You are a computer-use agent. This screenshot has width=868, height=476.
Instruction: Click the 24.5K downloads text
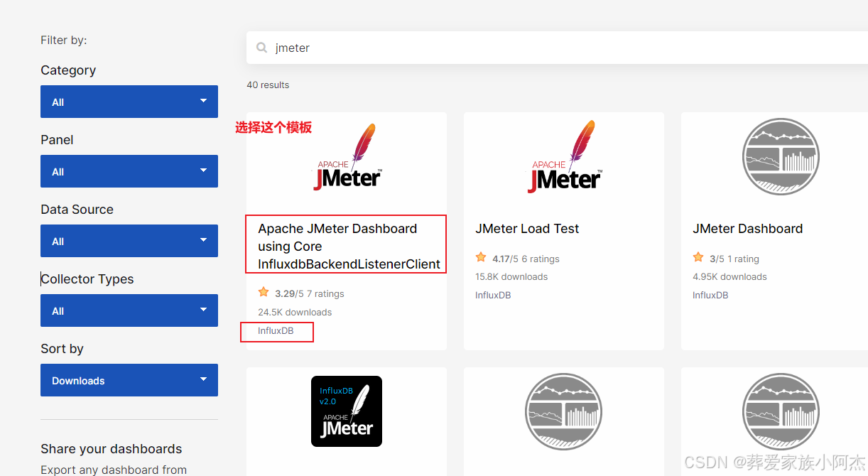pyautogui.click(x=295, y=312)
